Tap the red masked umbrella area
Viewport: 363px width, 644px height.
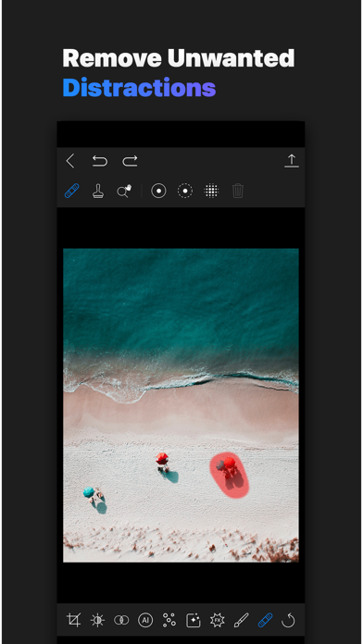tap(230, 475)
